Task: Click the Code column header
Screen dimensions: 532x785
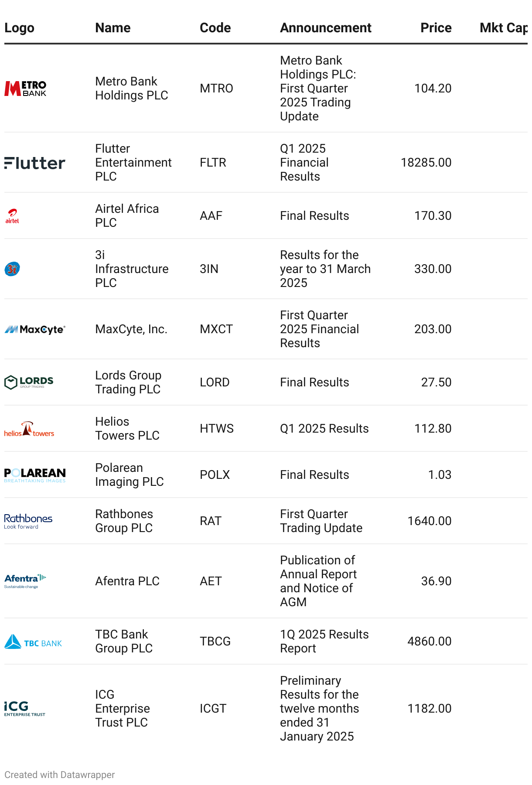Action: coord(215,28)
